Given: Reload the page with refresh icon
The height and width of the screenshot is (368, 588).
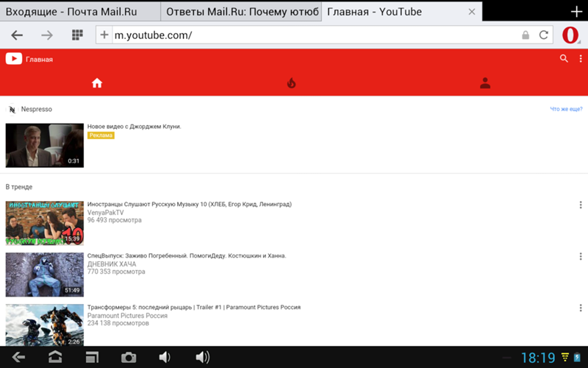Looking at the screenshot, I should coord(544,35).
